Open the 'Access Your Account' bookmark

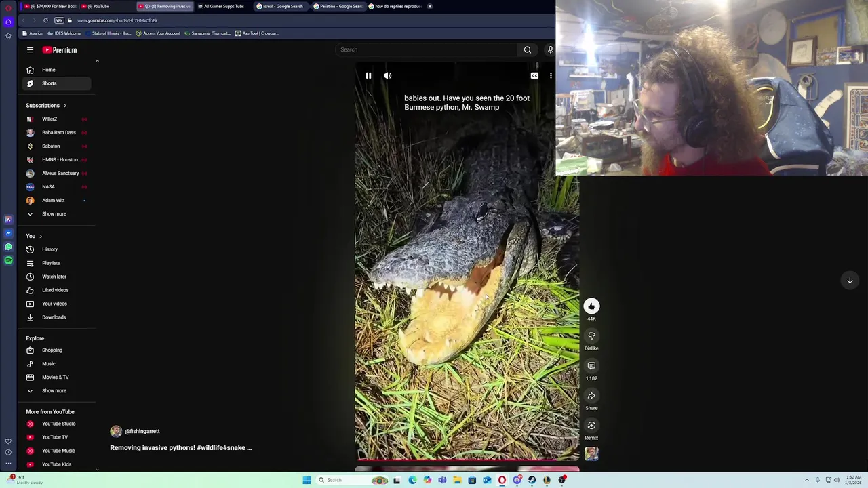click(x=158, y=33)
